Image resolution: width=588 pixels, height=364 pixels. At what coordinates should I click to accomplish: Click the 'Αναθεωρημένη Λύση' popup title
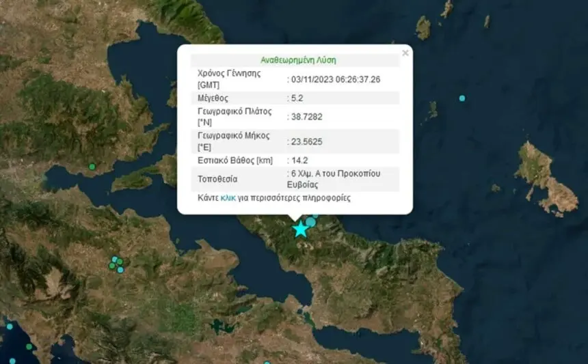(298, 59)
